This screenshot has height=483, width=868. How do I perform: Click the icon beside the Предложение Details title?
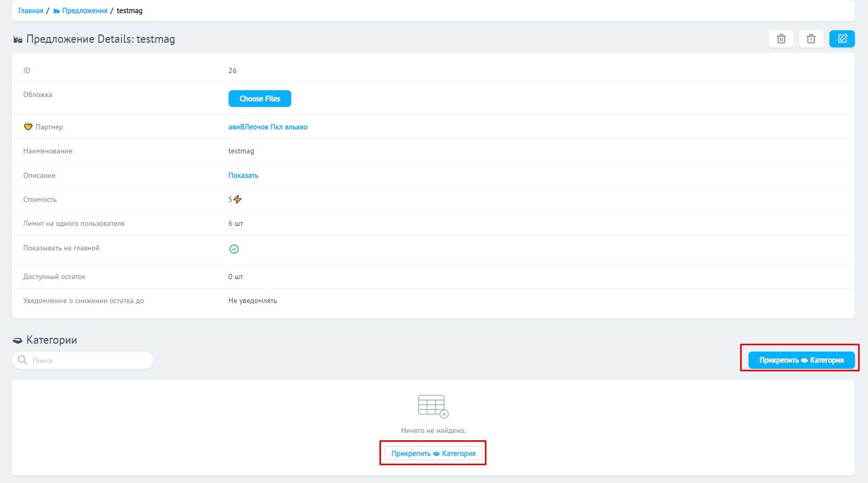(18, 40)
